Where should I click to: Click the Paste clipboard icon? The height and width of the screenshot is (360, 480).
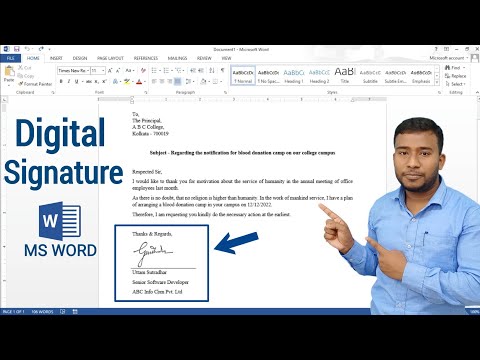[9, 71]
